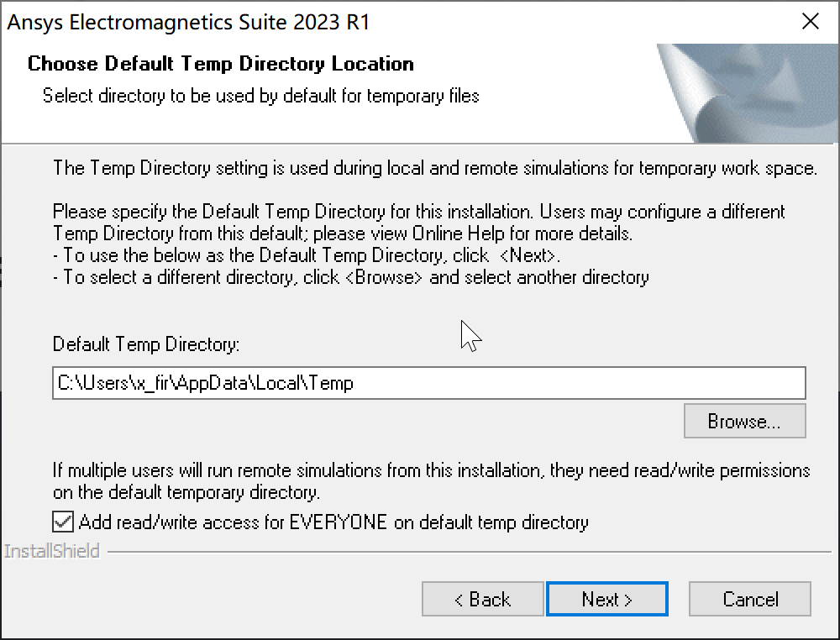Open Browse dialog for temp directory

tap(744, 421)
